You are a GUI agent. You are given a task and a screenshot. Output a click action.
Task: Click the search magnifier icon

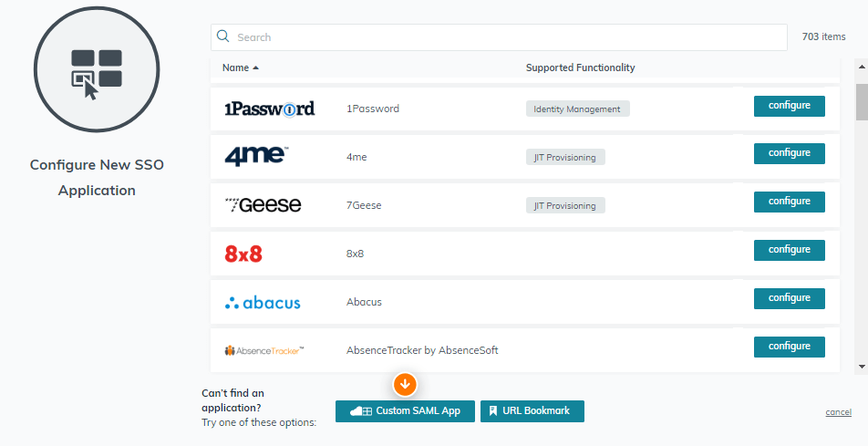tap(223, 36)
